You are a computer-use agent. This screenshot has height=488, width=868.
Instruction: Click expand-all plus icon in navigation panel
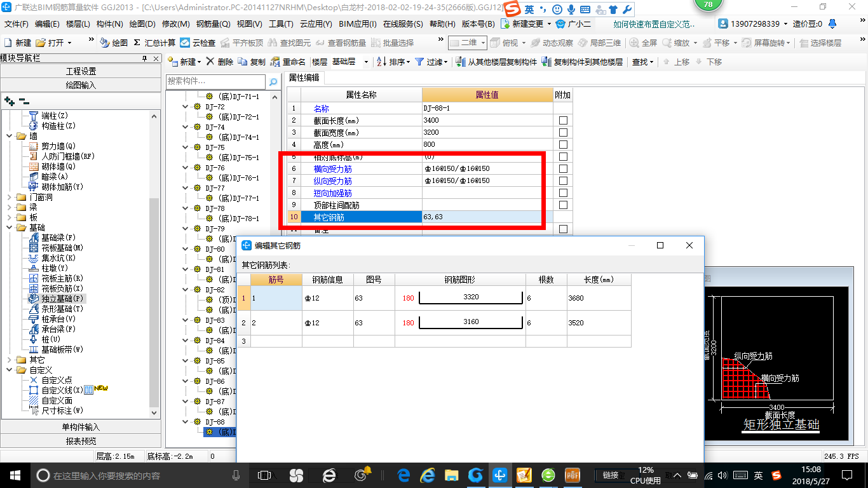point(10,101)
